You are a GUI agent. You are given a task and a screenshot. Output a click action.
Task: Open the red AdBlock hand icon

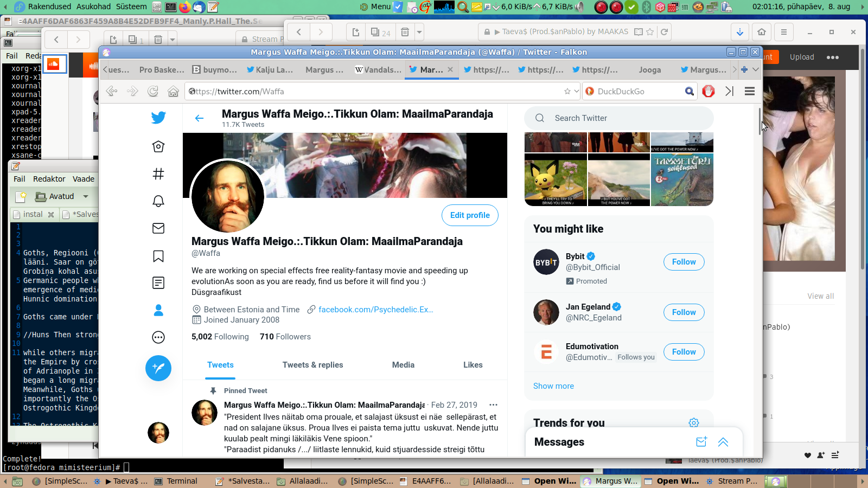tap(709, 91)
